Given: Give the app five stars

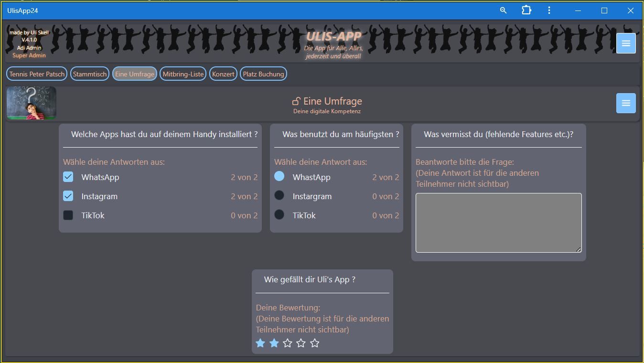Looking at the screenshot, I should [314, 343].
